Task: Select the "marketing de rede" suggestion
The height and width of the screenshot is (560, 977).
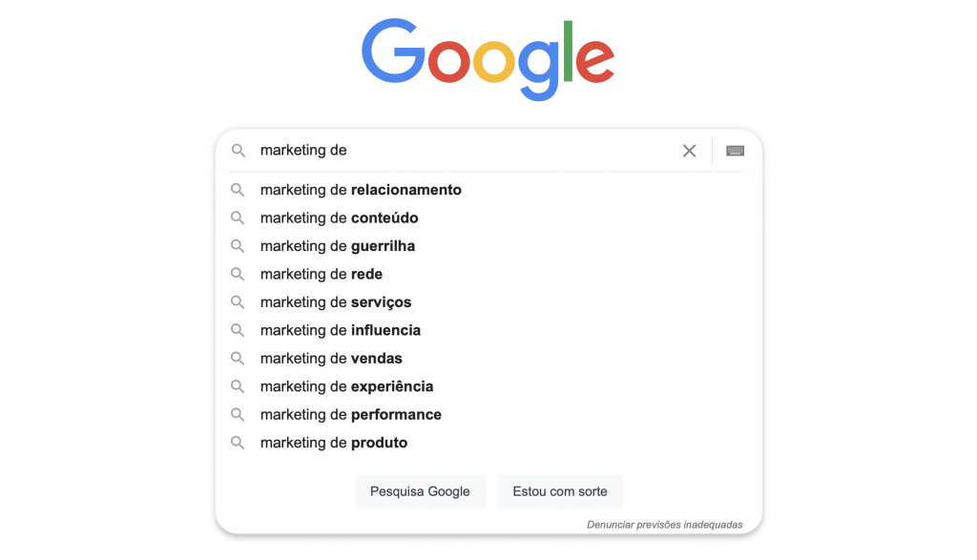Action: [x=321, y=274]
